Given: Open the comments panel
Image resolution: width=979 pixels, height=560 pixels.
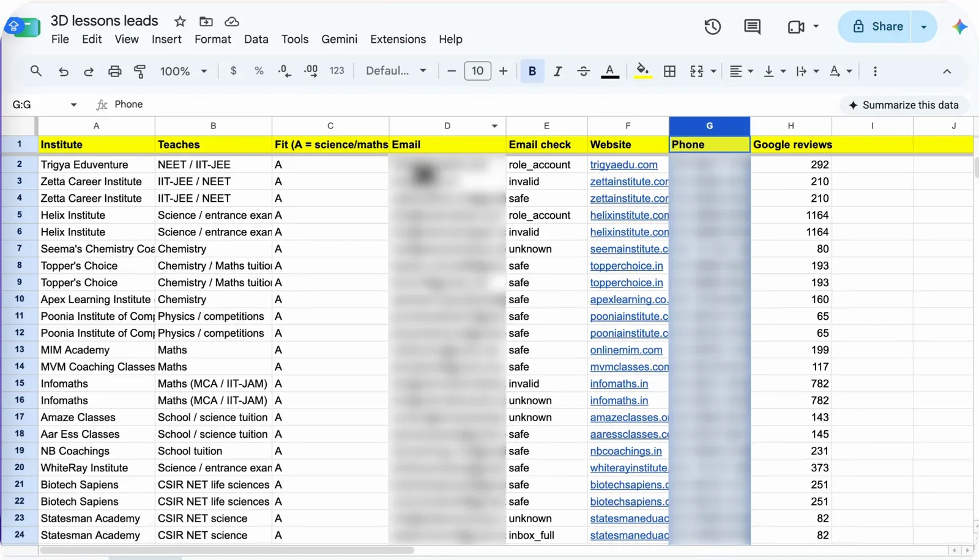Looking at the screenshot, I should 752,26.
